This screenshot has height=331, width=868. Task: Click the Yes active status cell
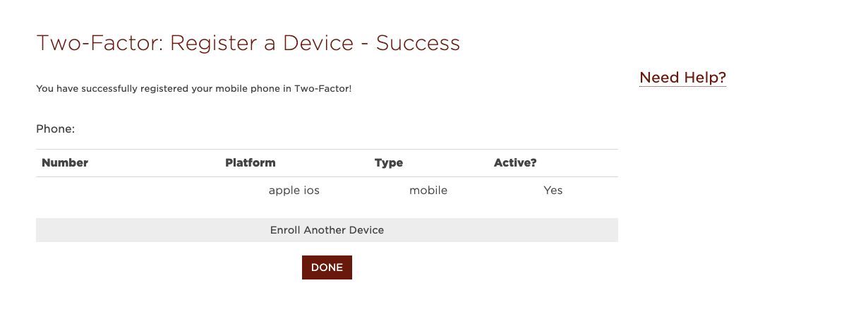click(553, 191)
